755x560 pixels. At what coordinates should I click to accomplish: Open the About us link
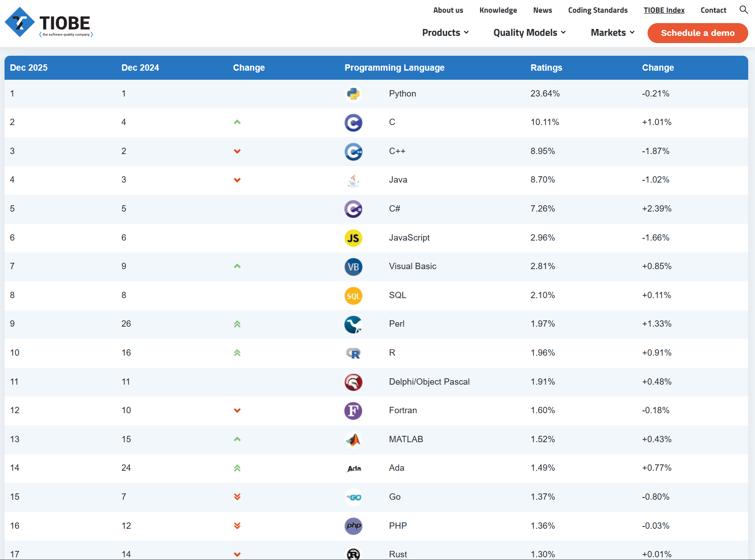[x=448, y=10]
